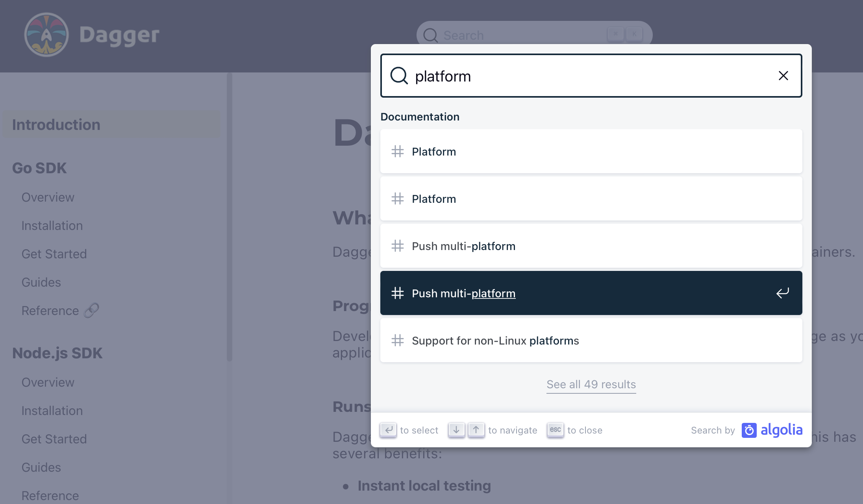
Task: Select the first Platform search result
Action: [x=433, y=151]
